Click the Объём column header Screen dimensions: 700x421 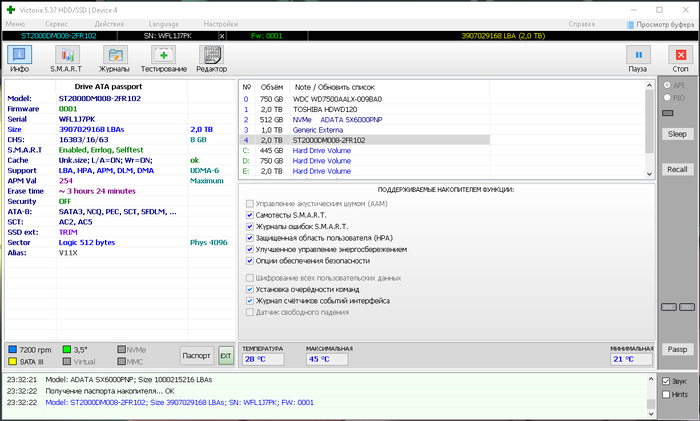click(x=272, y=87)
